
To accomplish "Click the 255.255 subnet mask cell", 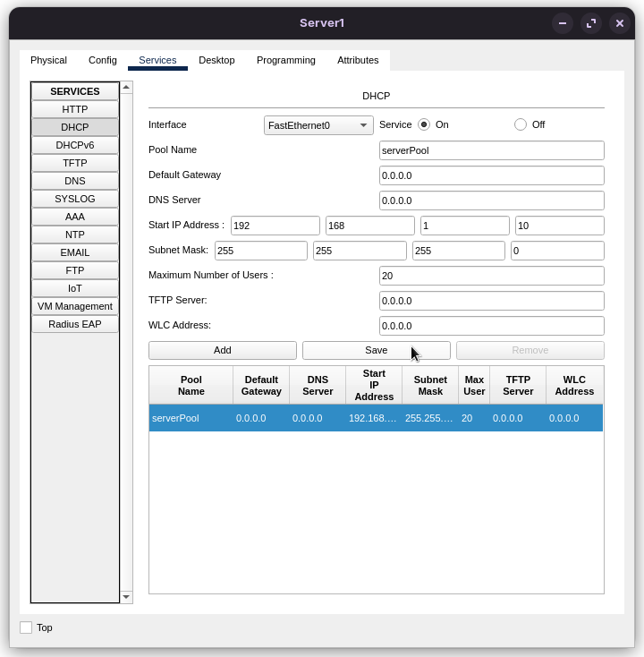I will point(430,418).
